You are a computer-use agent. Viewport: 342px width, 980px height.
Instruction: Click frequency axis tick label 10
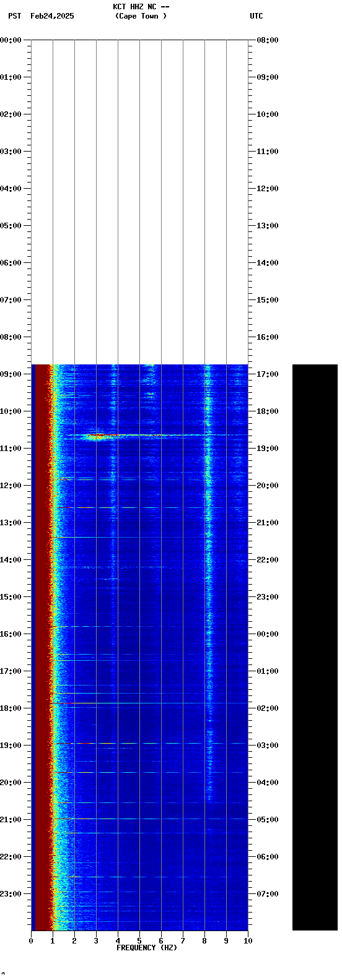tap(248, 941)
